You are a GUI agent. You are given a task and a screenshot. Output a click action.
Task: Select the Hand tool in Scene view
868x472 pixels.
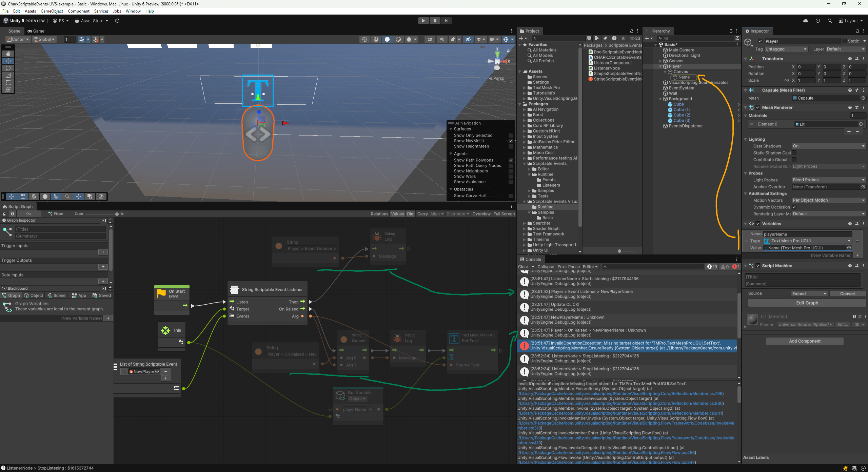click(8, 54)
